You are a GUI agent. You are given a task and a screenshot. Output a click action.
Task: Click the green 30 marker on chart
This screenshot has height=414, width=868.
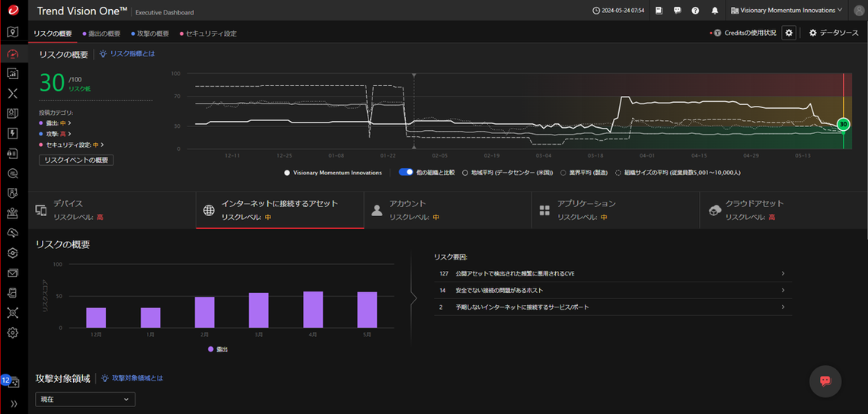click(x=843, y=125)
